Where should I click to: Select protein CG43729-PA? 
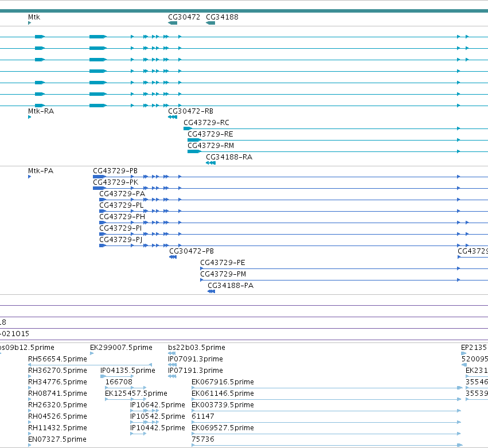click(x=122, y=194)
